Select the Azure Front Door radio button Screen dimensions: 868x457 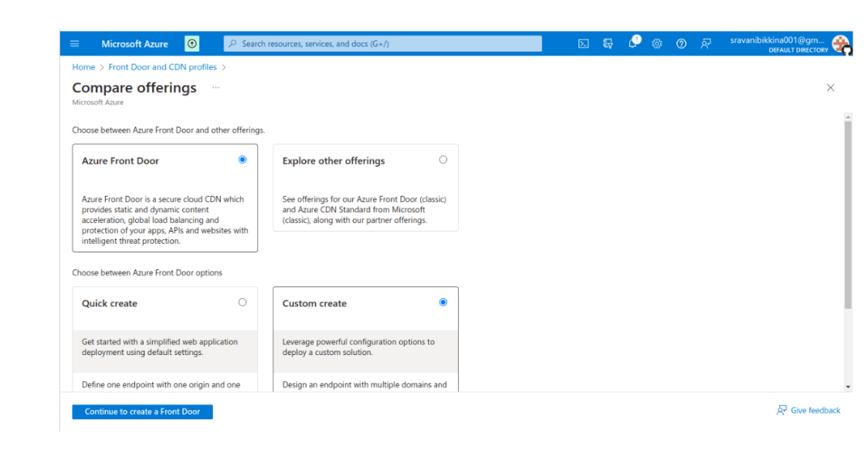[242, 159]
